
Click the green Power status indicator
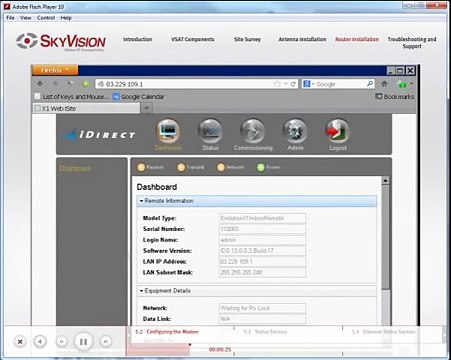pyautogui.click(x=268, y=167)
